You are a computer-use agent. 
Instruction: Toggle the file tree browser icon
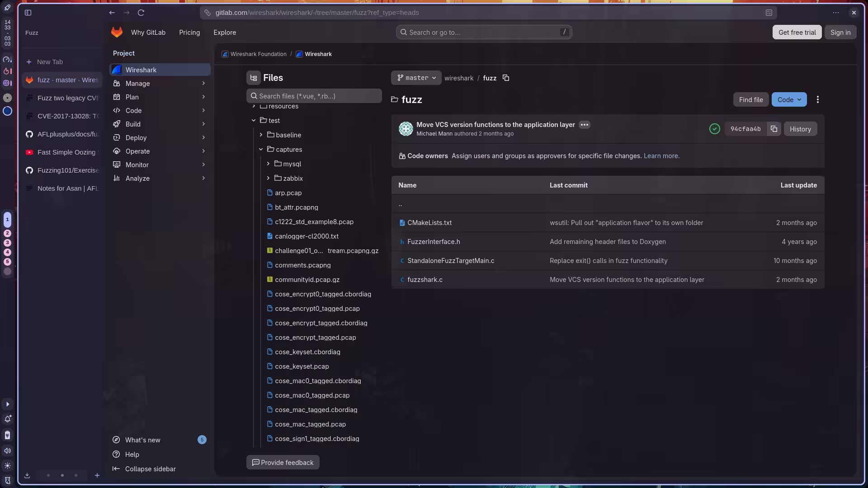pos(253,78)
